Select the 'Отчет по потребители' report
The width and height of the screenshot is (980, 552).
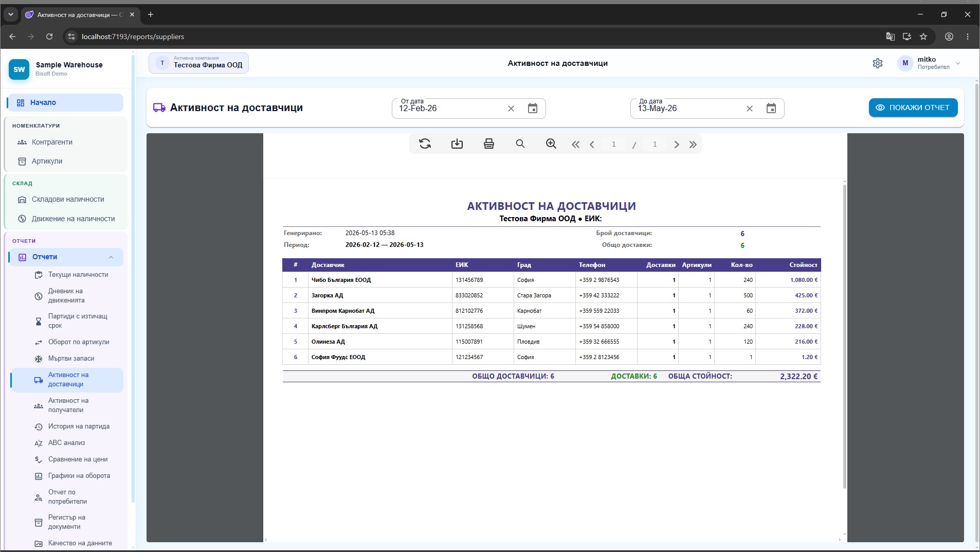[x=67, y=497]
